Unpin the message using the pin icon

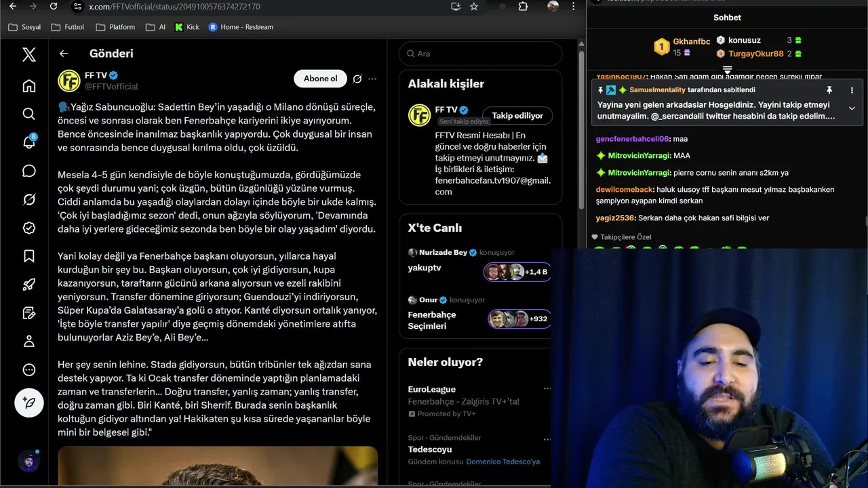829,90
